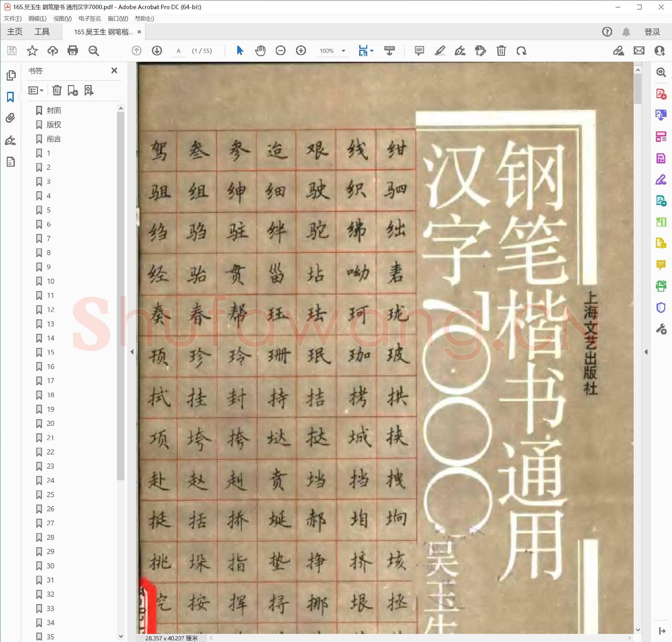Show the page thumbnails panel
The width and height of the screenshot is (672, 642).
click(x=11, y=76)
